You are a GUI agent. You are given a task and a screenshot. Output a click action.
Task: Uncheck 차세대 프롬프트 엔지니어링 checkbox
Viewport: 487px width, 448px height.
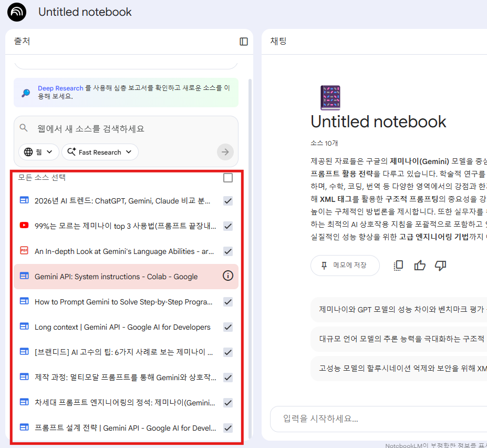click(x=228, y=403)
